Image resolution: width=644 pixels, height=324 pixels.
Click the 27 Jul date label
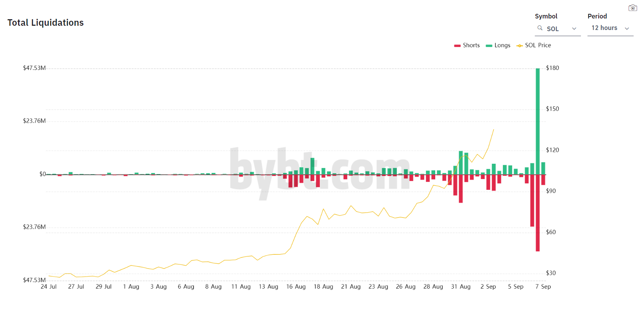pyautogui.click(x=76, y=287)
